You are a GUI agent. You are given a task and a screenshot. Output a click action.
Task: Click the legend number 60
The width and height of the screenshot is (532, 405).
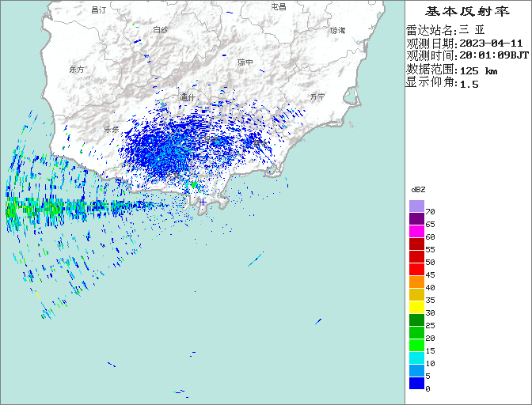pyautogui.click(x=430, y=237)
